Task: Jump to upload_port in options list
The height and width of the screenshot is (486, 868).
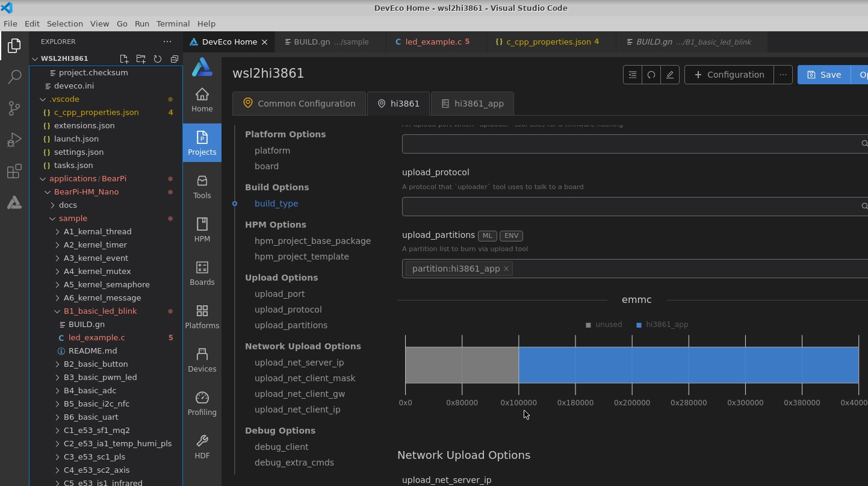Action: [279, 294]
